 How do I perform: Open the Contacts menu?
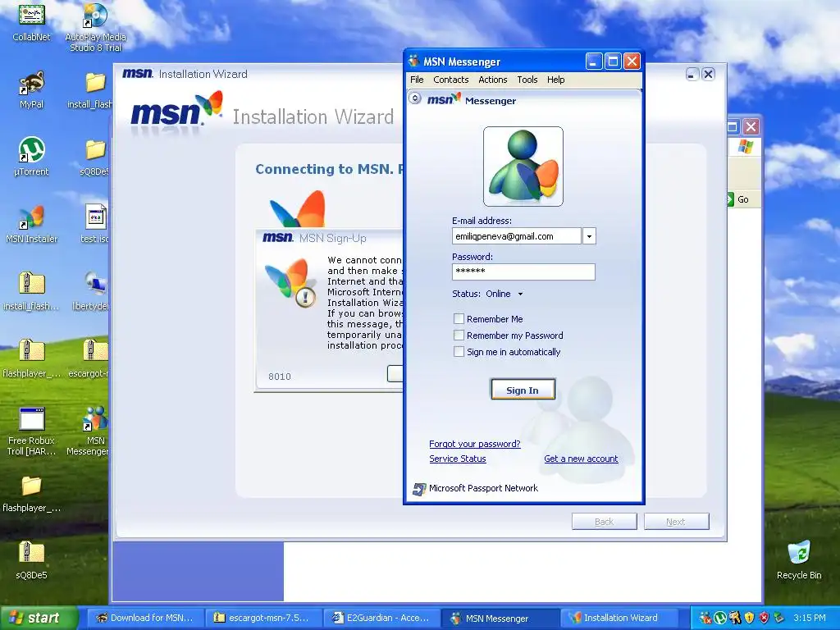[451, 80]
